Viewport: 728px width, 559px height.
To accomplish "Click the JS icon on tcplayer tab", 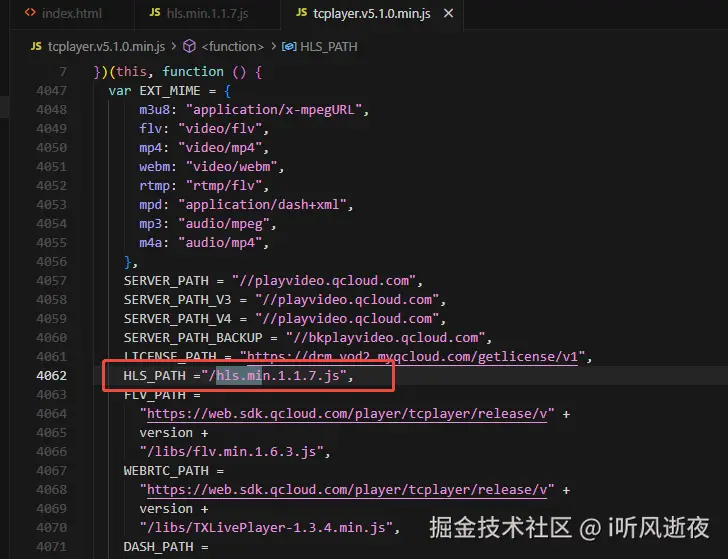I will (301, 13).
